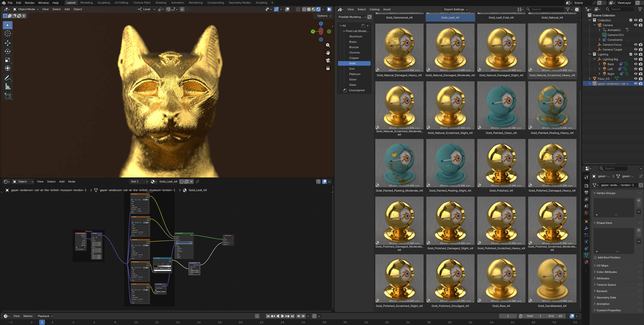Hide the Camera Focus object in outliner
Image resolution: width=644 pixels, height=325 pixels.
636,45
